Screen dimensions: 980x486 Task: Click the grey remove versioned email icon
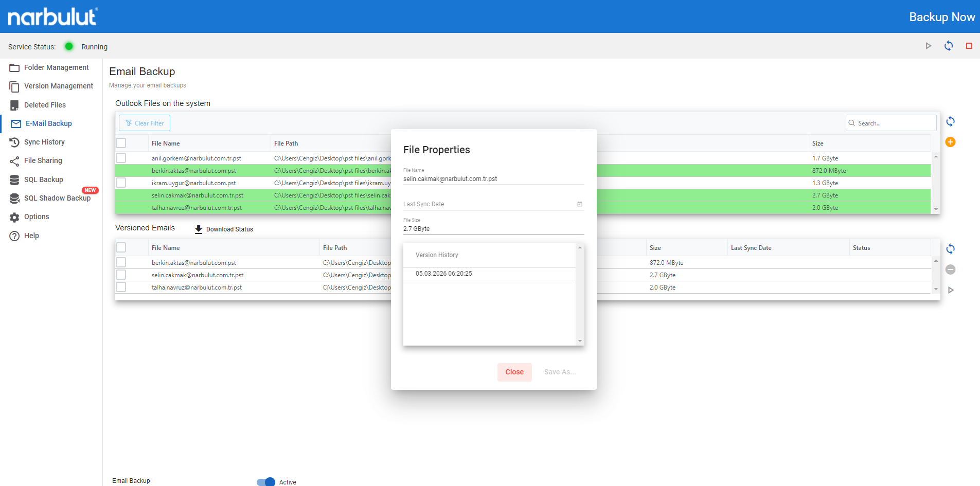click(x=950, y=269)
